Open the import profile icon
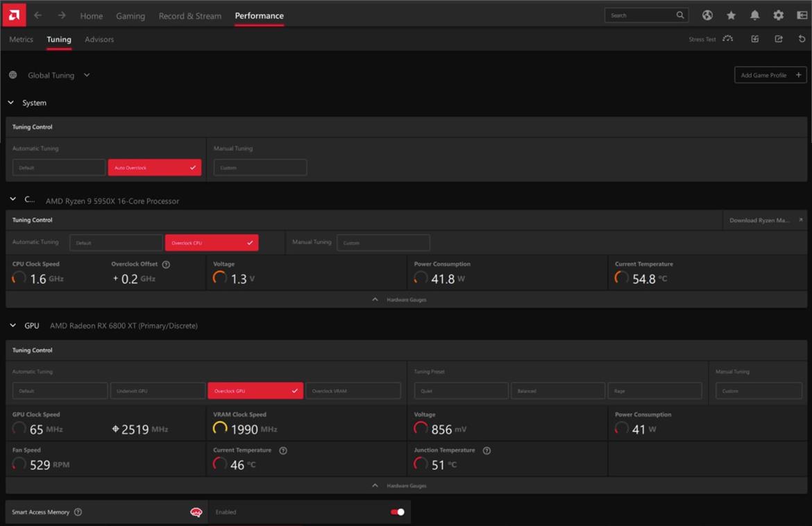This screenshot has height=526, width=812. pyautogui.click(x=755, y=40)
